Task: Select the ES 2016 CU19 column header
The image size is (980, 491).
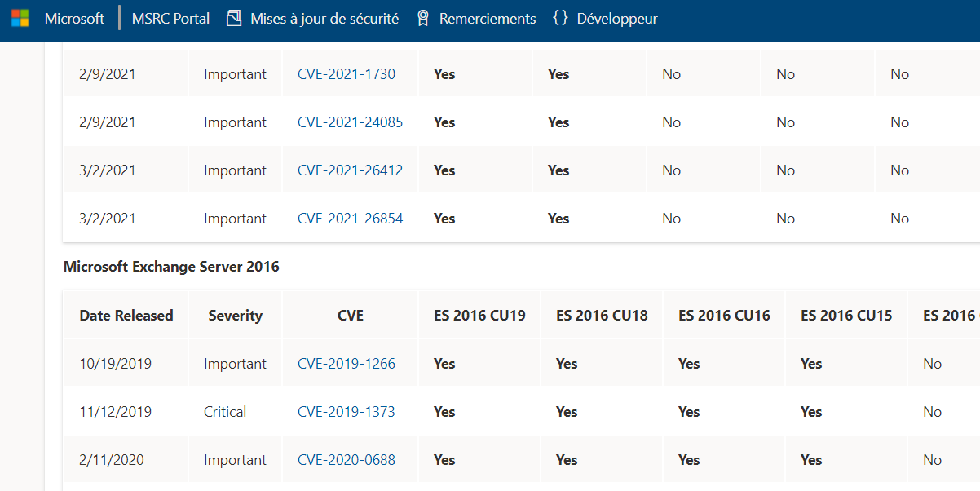Action: (x=479, y=316)
